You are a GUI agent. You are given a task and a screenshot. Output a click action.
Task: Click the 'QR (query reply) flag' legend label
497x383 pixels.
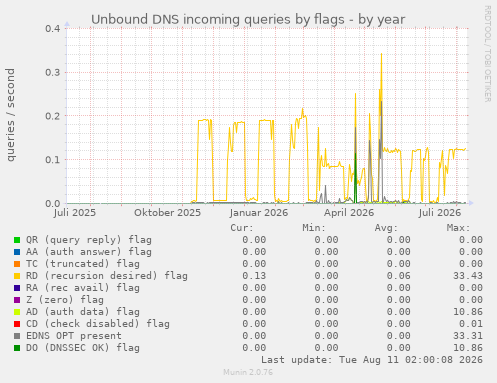coord(89,240)
